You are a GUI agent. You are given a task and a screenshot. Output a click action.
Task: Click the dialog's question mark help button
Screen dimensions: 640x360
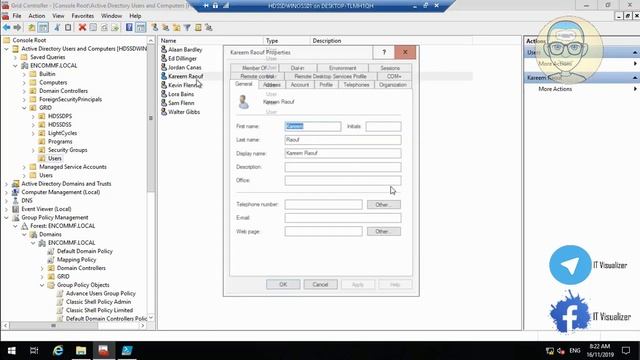point(384,52)
